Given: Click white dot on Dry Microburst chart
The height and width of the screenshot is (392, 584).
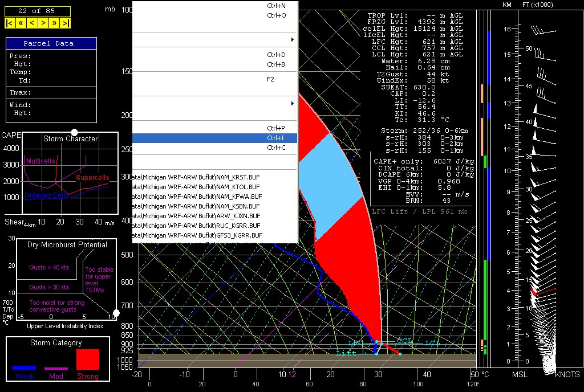Looking at the screenshot, I should point(116,313).
